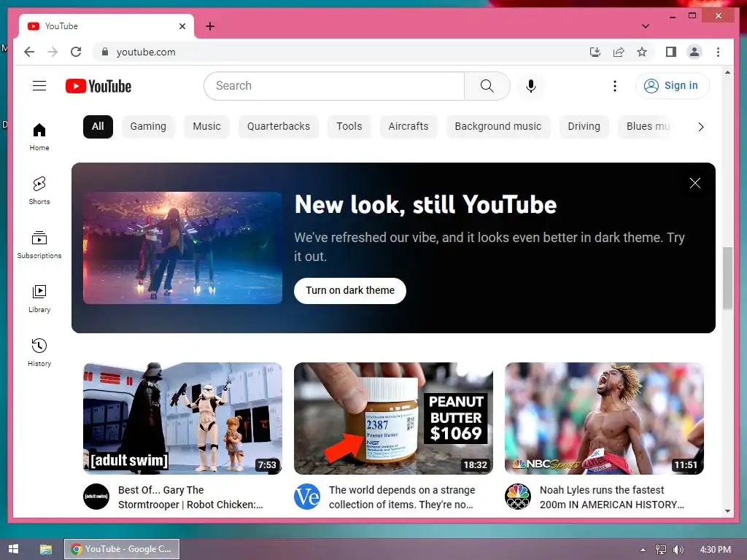Click the page vertical scrollbar thumb
The image size is (747, 560).
click(727, 279)
